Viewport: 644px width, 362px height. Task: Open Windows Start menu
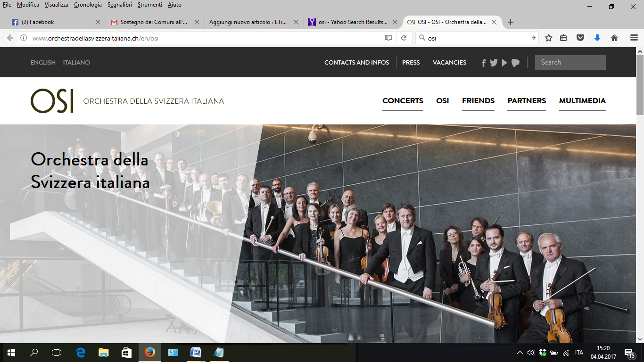tap(11, 353)
